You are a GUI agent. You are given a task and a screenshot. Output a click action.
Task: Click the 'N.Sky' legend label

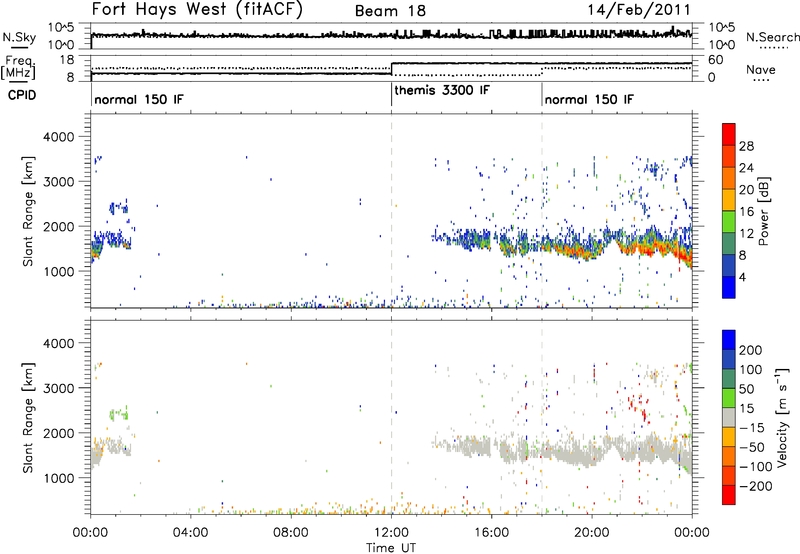pyautogui.click(x=19, y=37)
